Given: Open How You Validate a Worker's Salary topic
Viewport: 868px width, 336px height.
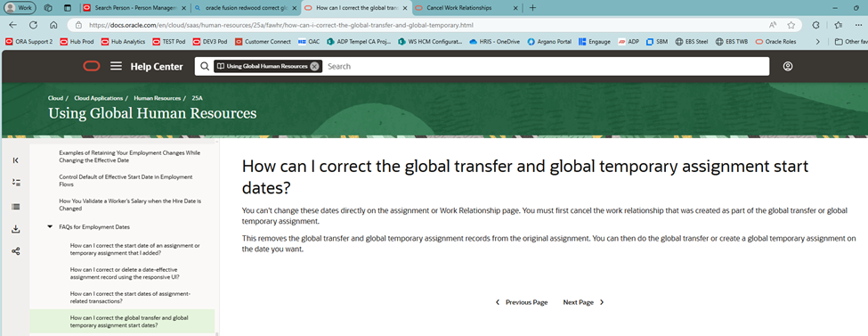Looking at the screenshot, I should pyautogui.click(x=130, y=205).
